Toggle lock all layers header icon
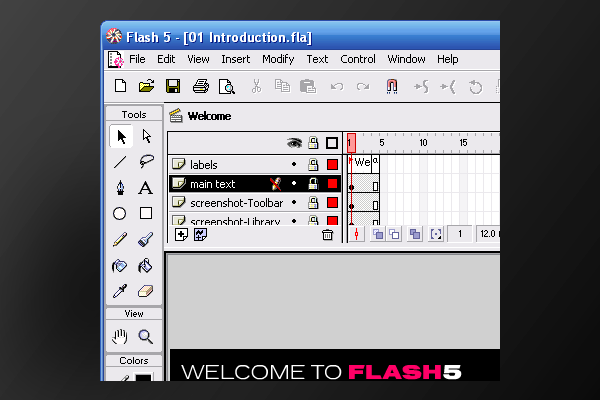 click(x=313, y=143)
